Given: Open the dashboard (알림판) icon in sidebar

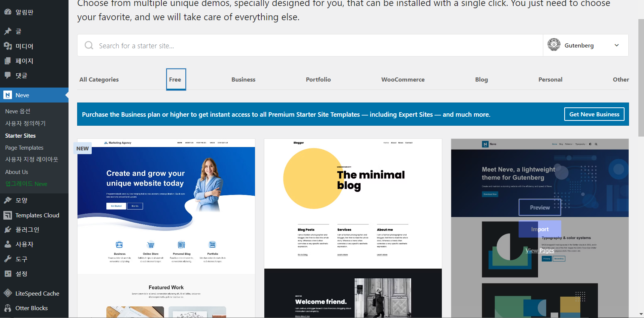Looking at the screenshot, I should tap(8, 12).
